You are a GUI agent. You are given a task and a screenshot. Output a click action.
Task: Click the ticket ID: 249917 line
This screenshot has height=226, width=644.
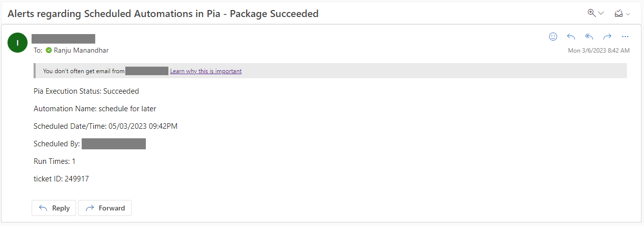(61, 178)
